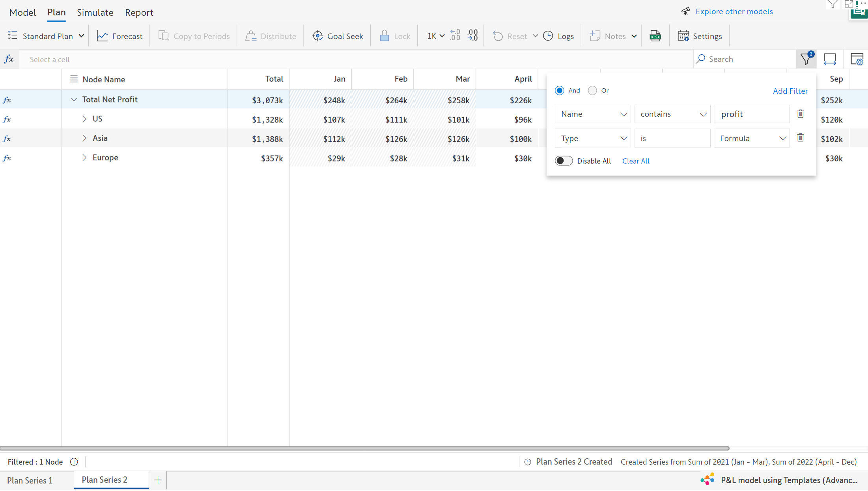Open Settings calendar gear icon
Image resolution: width=868 pixels, height=491 pixels.
coord(683,36)
